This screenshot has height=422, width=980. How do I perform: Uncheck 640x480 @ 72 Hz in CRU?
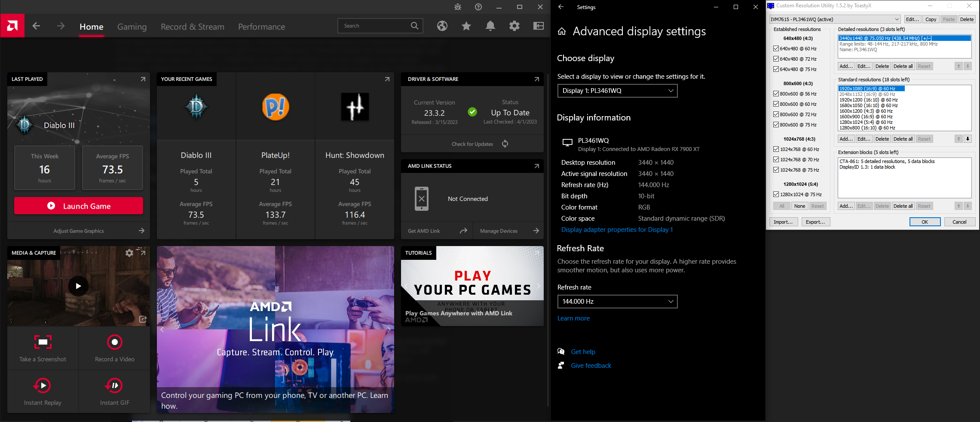[776, 59]
